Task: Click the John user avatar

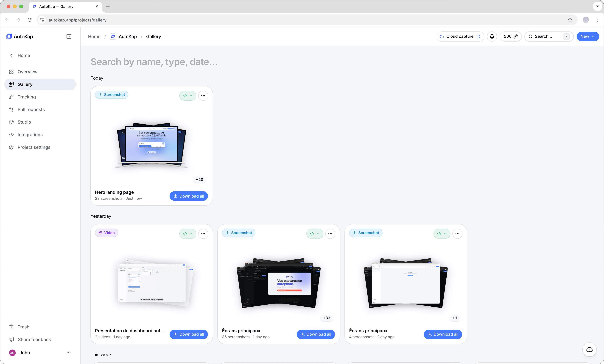Action: point(12,353)
